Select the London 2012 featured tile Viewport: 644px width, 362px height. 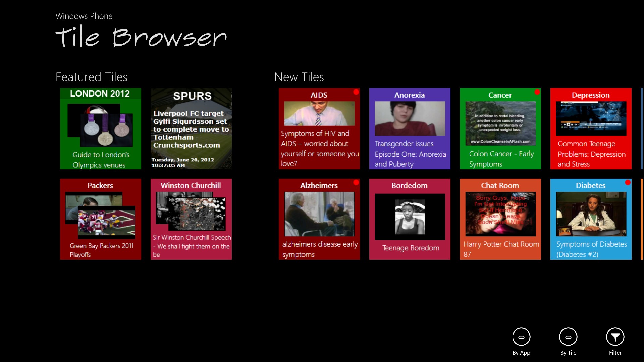[x=100, y=129]
